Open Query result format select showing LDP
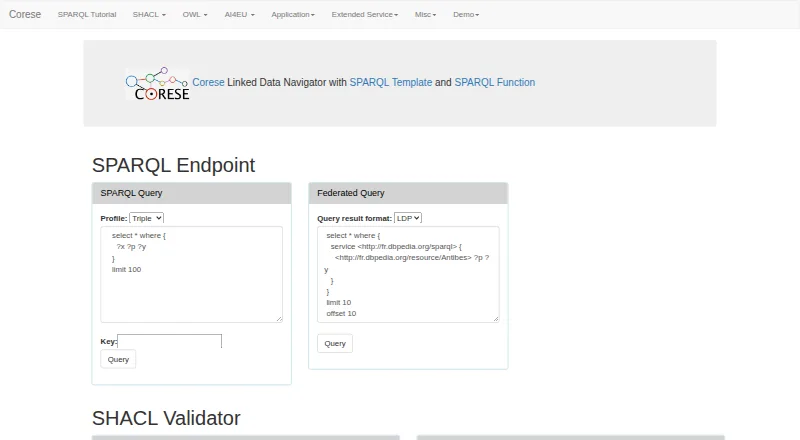The image size is (800, 440). [408, 218]
